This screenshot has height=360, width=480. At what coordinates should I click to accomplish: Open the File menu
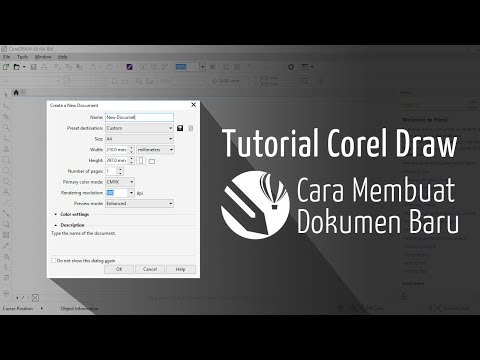pos(7,57)
